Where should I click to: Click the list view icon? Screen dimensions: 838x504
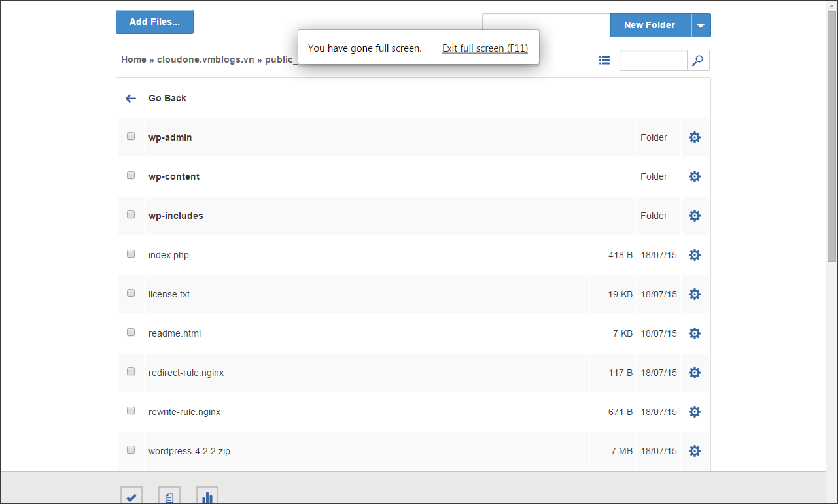coord(604,60)
